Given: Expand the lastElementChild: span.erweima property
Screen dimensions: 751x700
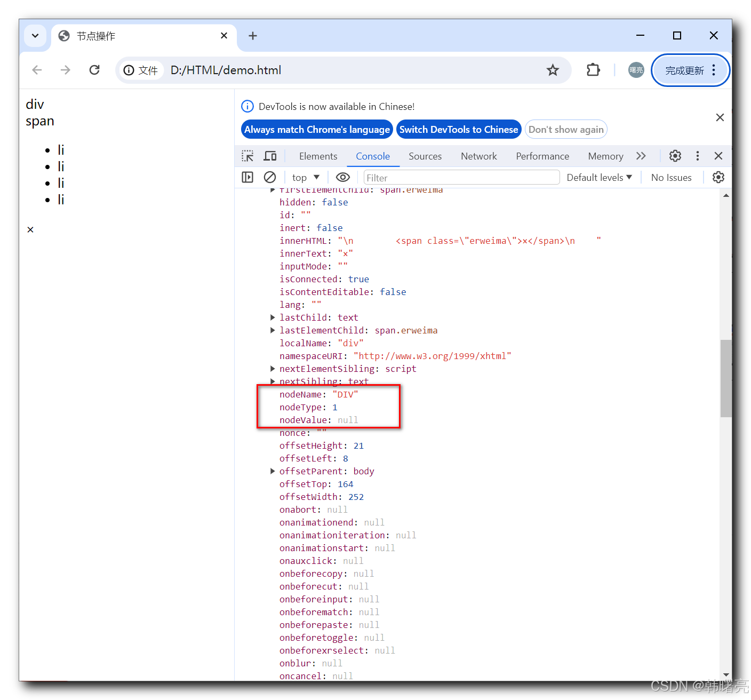Looking at the screenshot, I should click(273, 330).
